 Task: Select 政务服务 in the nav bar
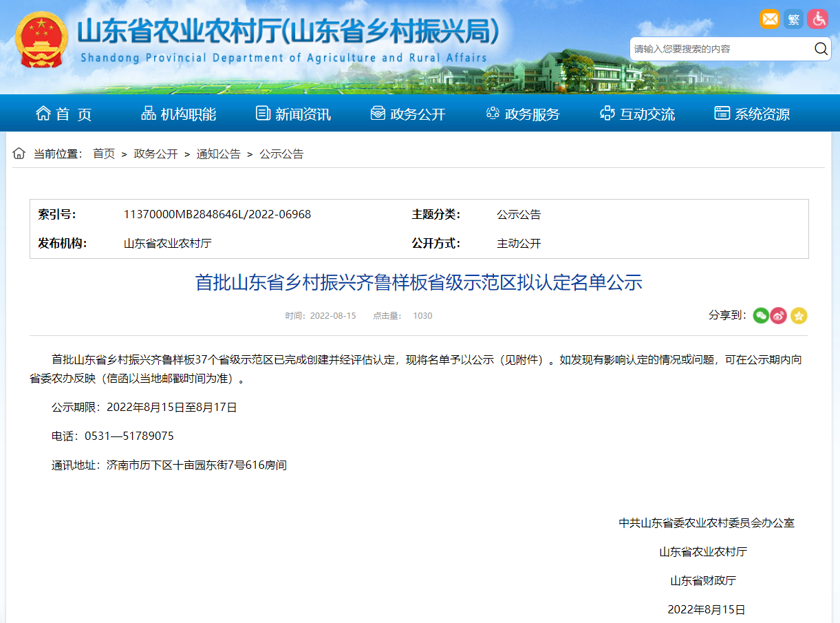pos(523,114)
